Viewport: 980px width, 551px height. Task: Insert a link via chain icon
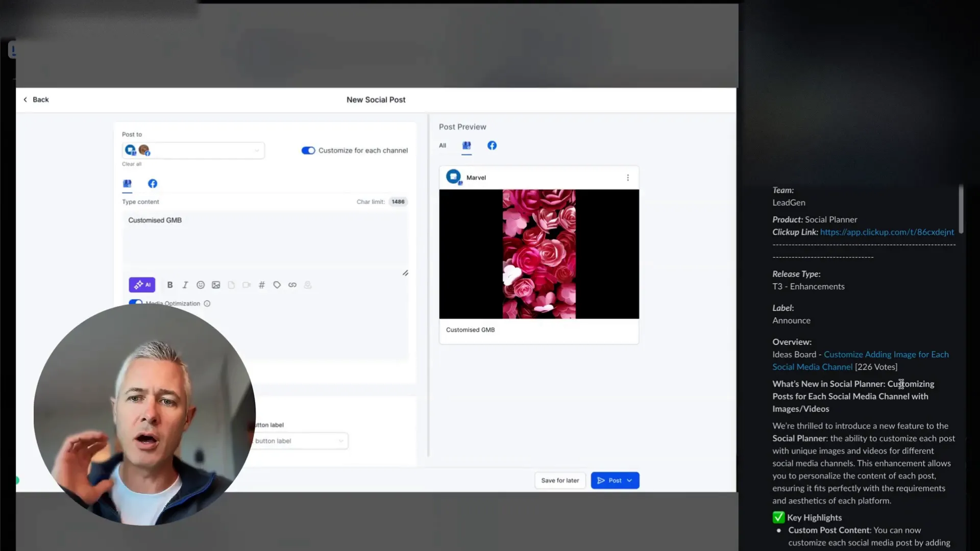coord(292,285)
